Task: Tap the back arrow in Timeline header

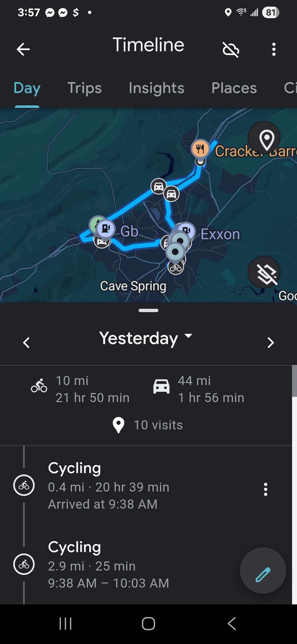Action: point(23,50)
